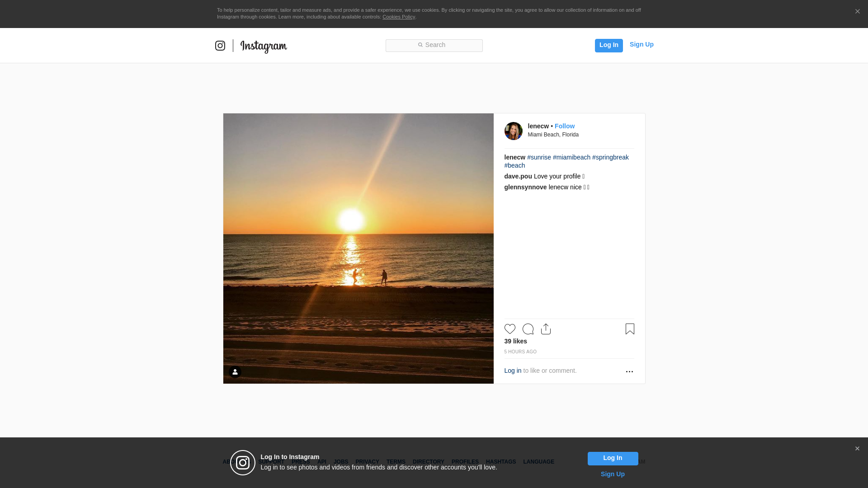Open dave.pou commenter profile
Screen dimensions: 868x488
point(518,176)
